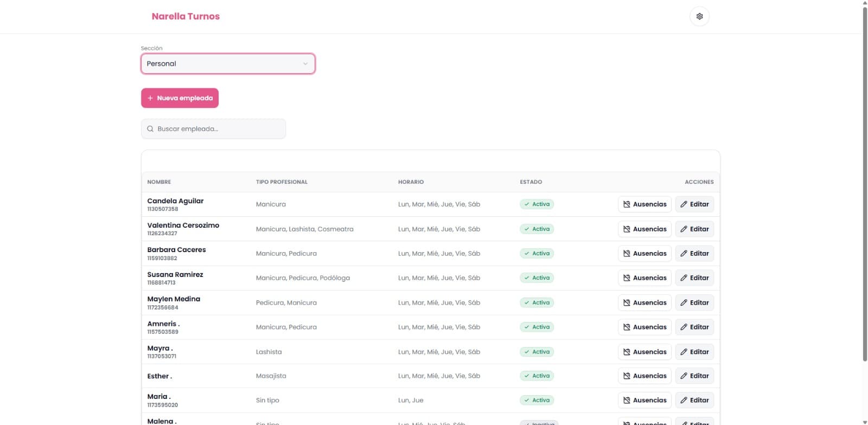Viewport: 868px width, 425px height.
Task: Open the settings gear icon
Action: [699, 16]
